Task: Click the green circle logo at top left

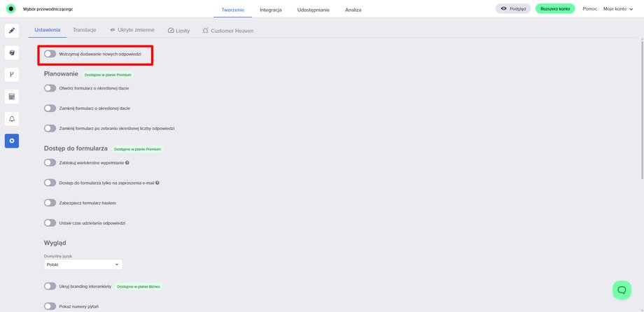Action: pos(11,9)
